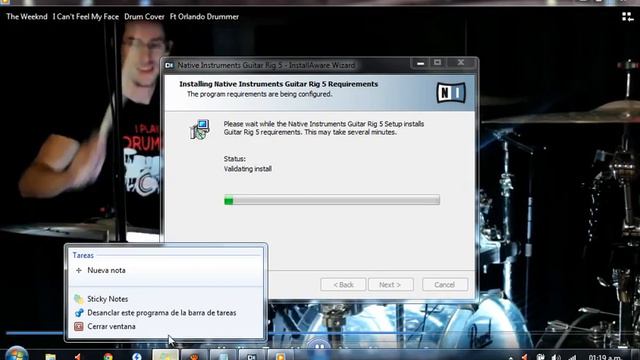Viewport: 640px width, 360px height.
Task: Click the disabled < Back button
Action: pyautogui.click(x=343, y=284)
